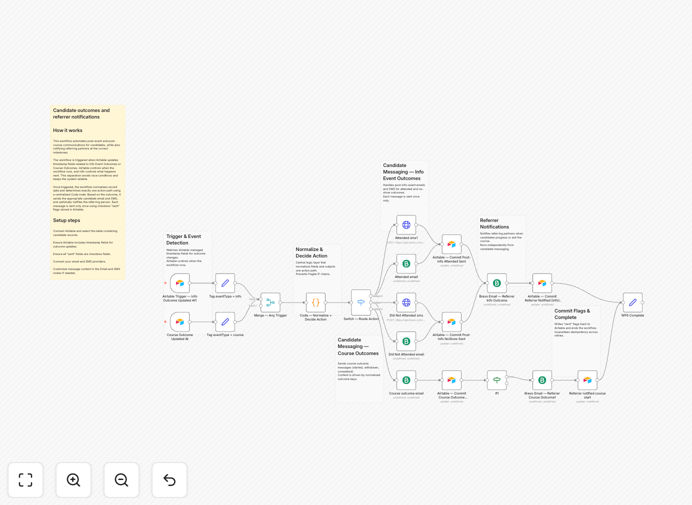Open the Merge — Any Trigger node
The height and width of the screenshot is (505, 692).
pyautogui.click(x=271, y=302)
